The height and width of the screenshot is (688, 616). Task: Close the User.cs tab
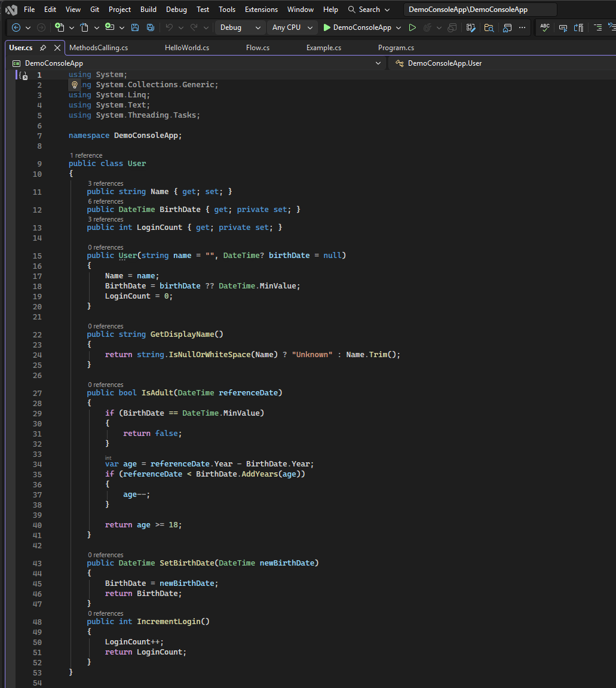(x=57, y=47)
